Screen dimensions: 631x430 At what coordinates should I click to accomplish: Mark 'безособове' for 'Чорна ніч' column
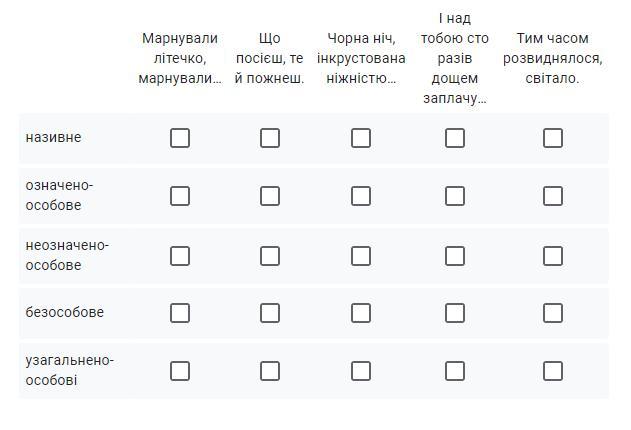pos(361,313)
